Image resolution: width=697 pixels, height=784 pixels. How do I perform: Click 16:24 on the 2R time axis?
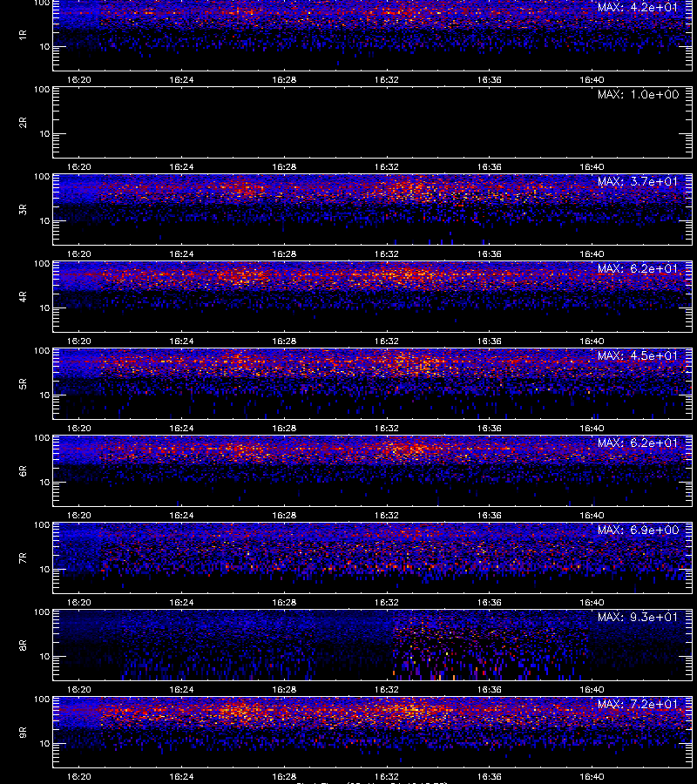click(181, 167)
